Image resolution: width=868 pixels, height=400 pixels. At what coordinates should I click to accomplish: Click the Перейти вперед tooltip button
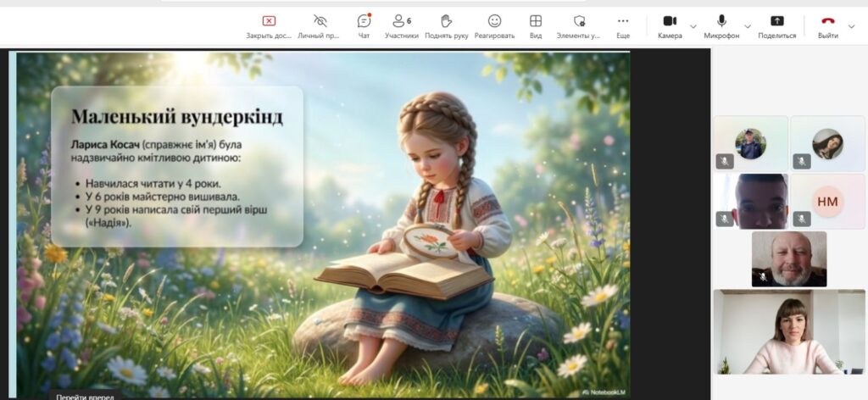click(x=82, y=395)
